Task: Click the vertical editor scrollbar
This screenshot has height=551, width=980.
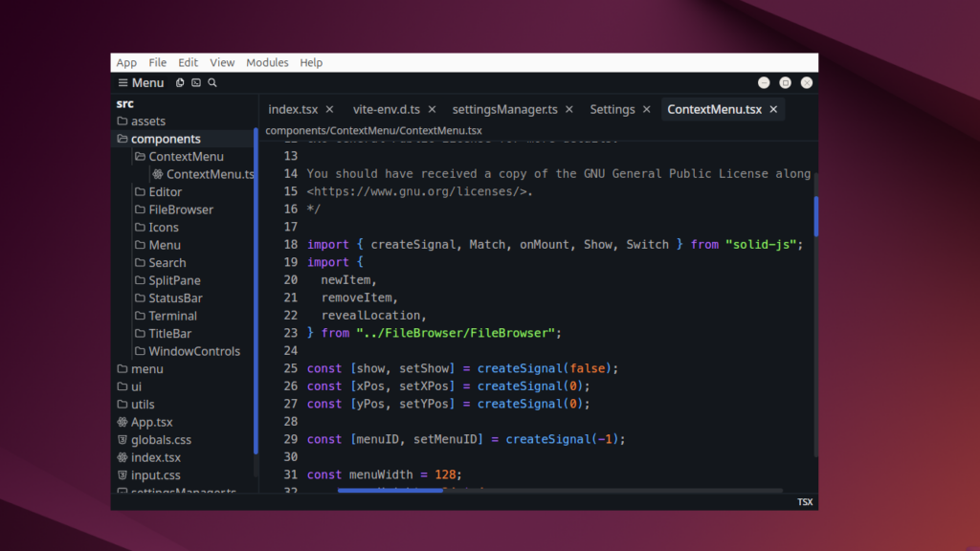Action: pyautogui.click(x=814, y=216)
